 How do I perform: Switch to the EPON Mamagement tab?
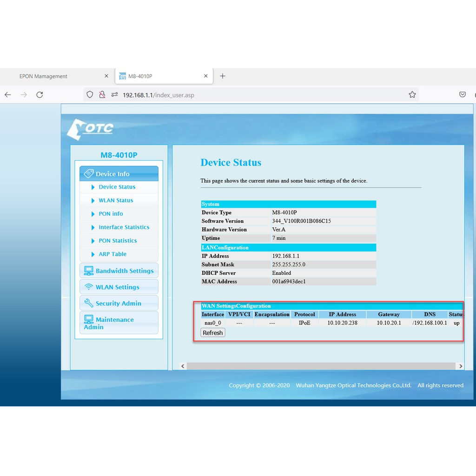(x=43, y=76)
